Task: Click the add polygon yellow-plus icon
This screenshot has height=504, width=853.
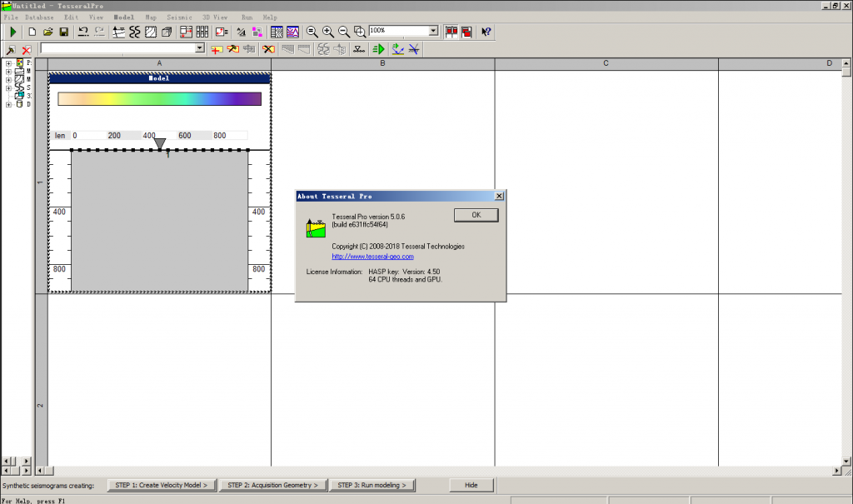Action: click(x=217, y=49)
